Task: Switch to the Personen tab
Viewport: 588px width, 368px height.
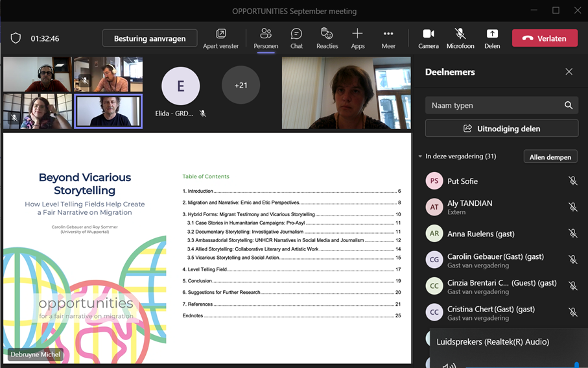Action: (266, 38)
